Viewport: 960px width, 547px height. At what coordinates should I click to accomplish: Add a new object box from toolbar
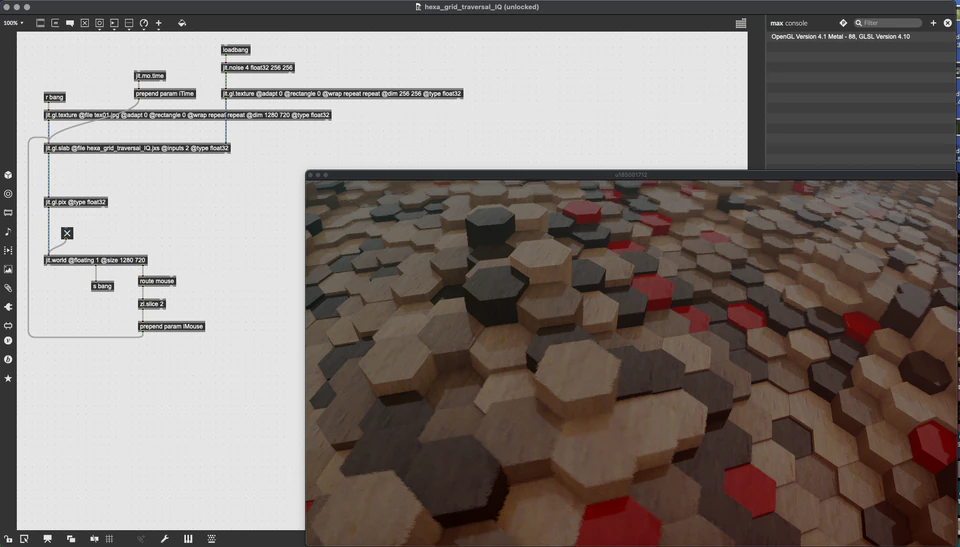pos(55,23)
